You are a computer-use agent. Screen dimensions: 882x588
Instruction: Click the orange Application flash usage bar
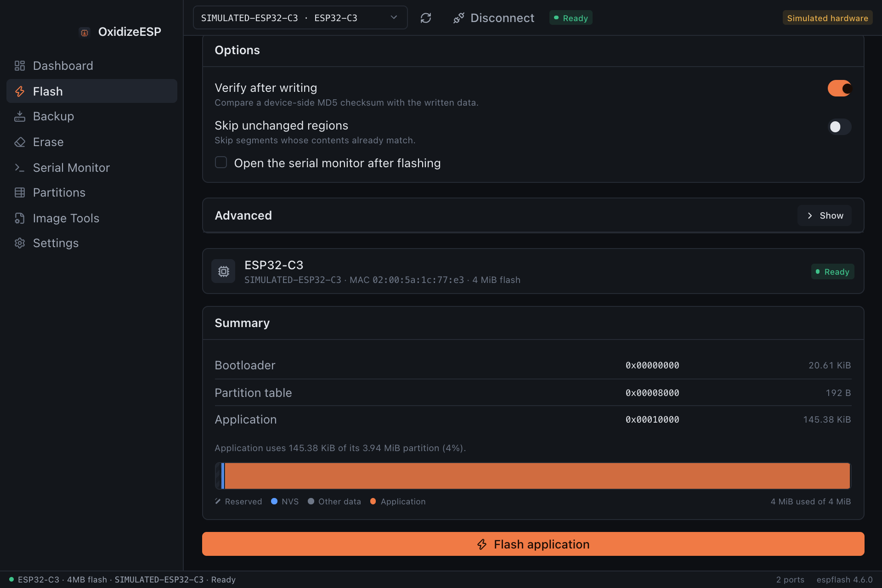click(537, 476)
